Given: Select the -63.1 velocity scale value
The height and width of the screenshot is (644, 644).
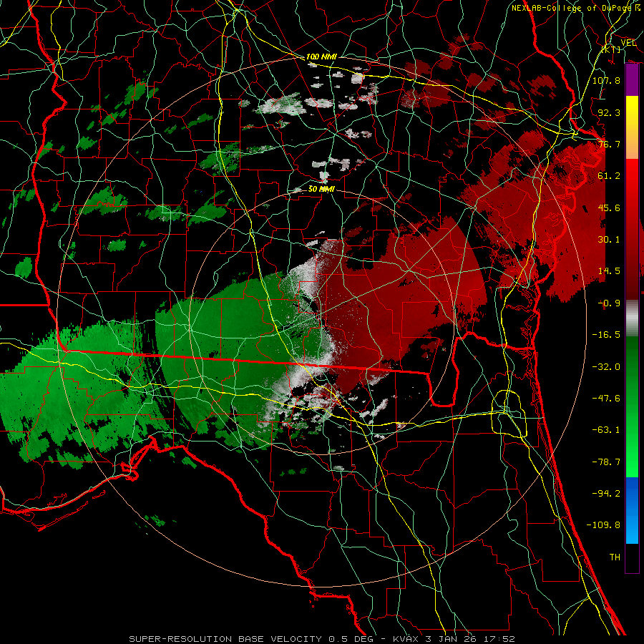Looking at the screenshot, I should [606, 430].
